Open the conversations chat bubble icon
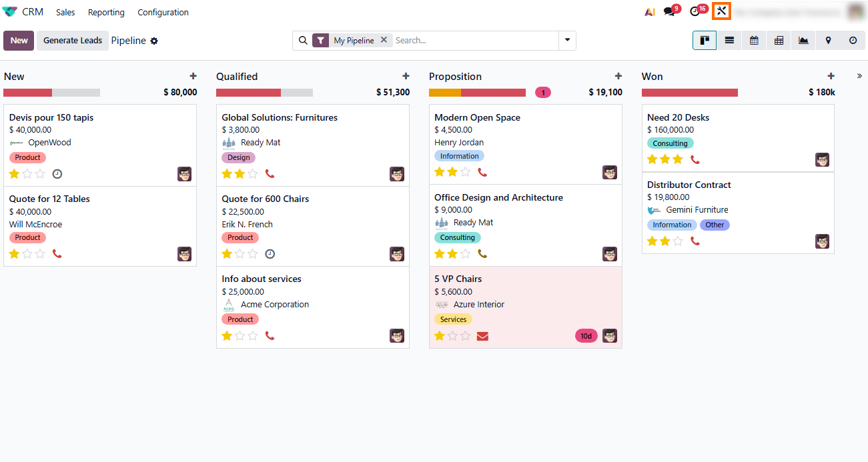The image size is (868, 462). tap(669, 12)
